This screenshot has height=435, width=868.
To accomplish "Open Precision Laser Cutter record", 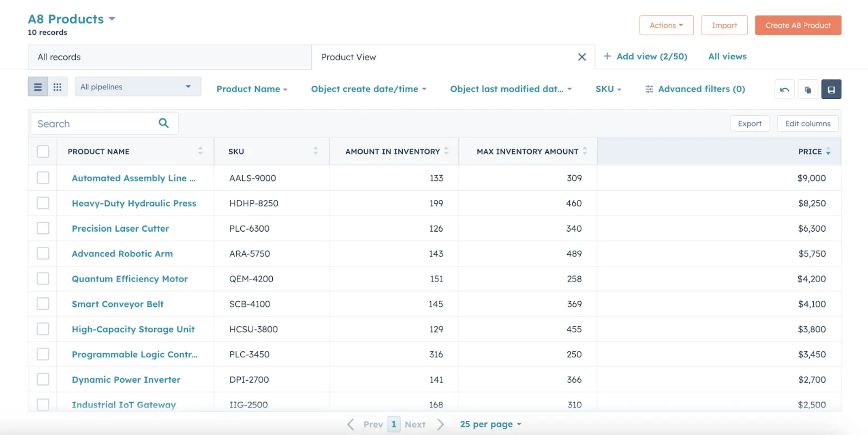I will point(120,228).
